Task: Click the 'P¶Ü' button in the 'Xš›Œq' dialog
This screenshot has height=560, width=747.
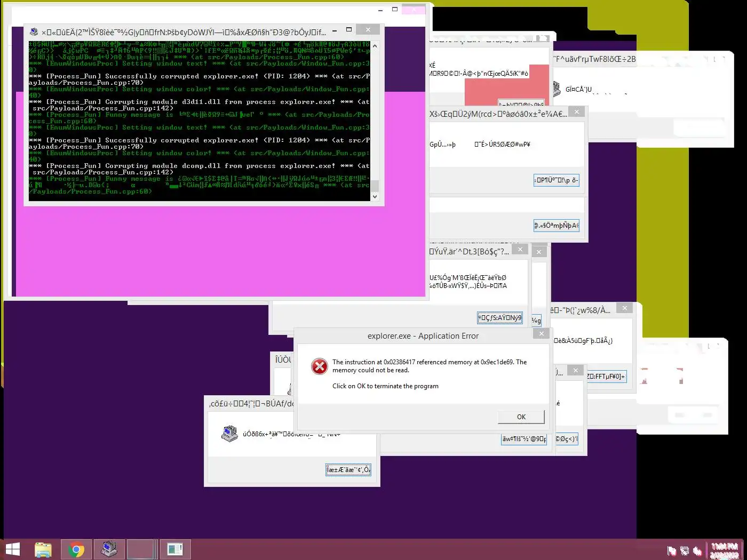Action: point(556,180)
